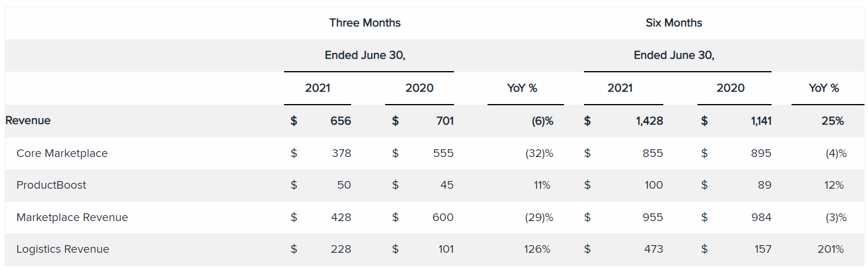The height and width of the screenshot is (271, 868).
Task: Select the six-month revenue value 1,428
Action: 649,121
